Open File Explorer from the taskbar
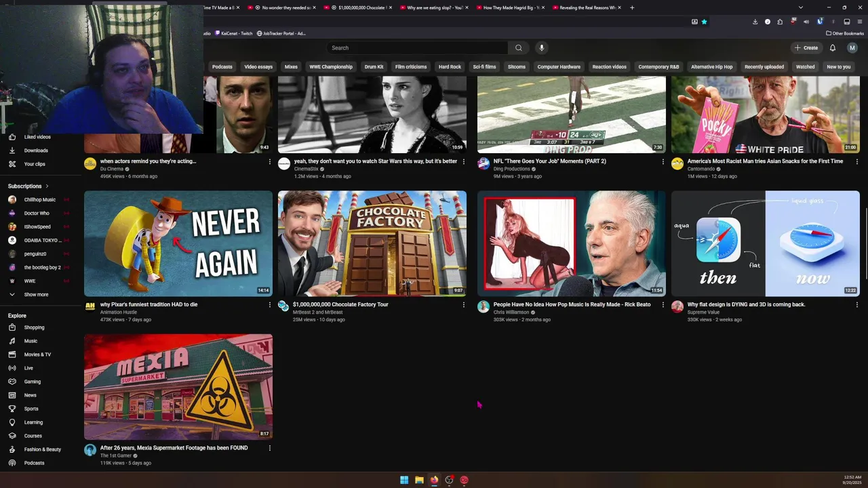This screenshot has width=868, height=488. pyautogui.click(x=419, y=480)
